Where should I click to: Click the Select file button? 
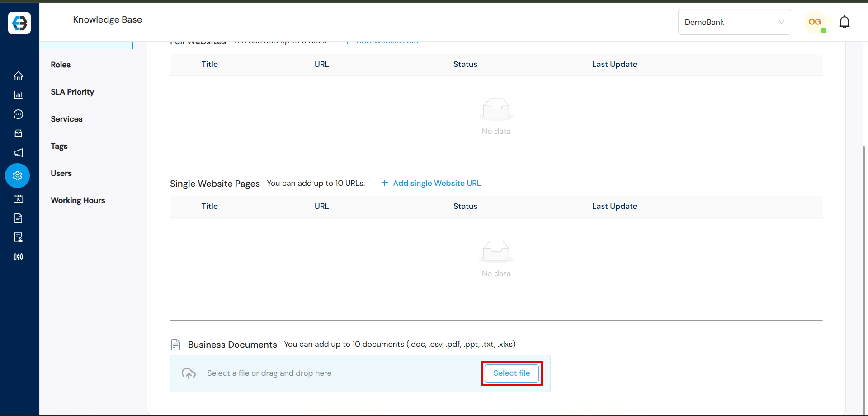[512, 373]
